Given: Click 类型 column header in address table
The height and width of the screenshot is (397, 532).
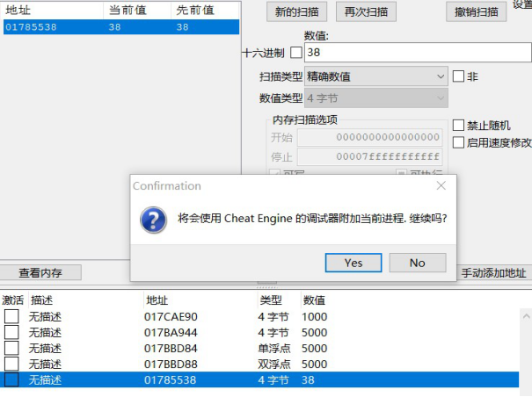Looking at the screenshot, I should click(271, 300).
